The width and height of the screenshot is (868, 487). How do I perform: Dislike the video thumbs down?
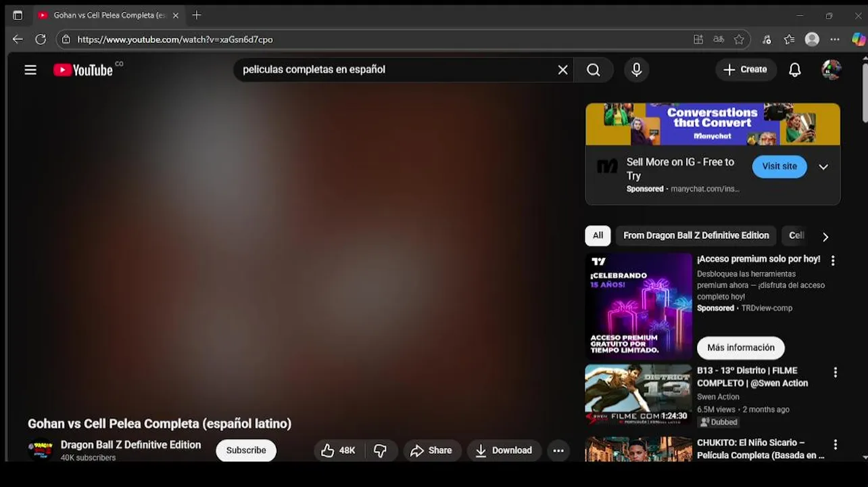pos(381,450)
